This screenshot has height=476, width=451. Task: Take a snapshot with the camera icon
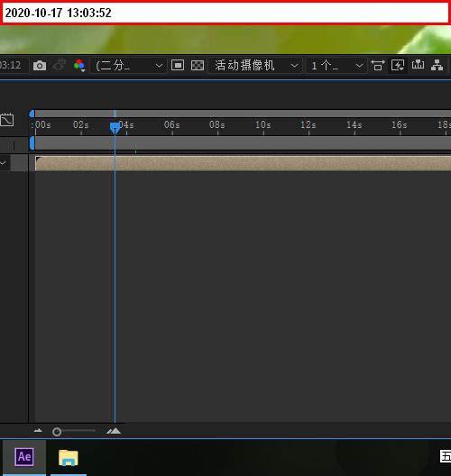40,66
